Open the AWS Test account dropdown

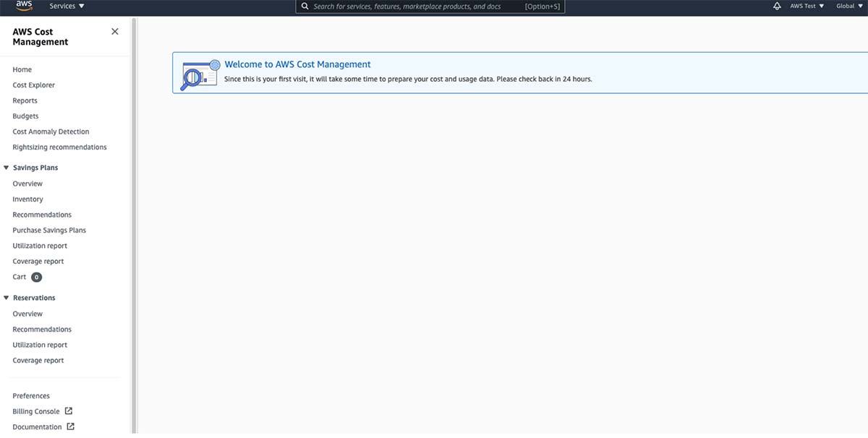(x=807, y=6)
